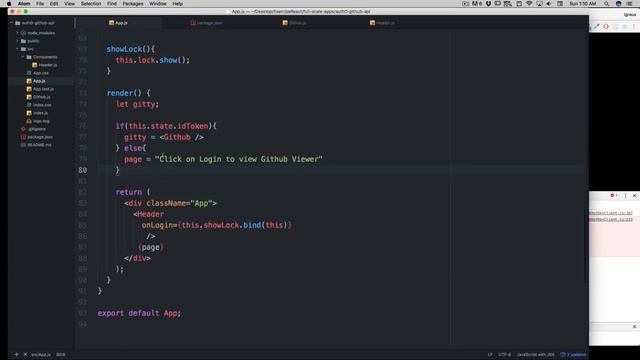Click the 'render() {' line in editor
Screen dimensions: 640x360
[x=129, y=93]
